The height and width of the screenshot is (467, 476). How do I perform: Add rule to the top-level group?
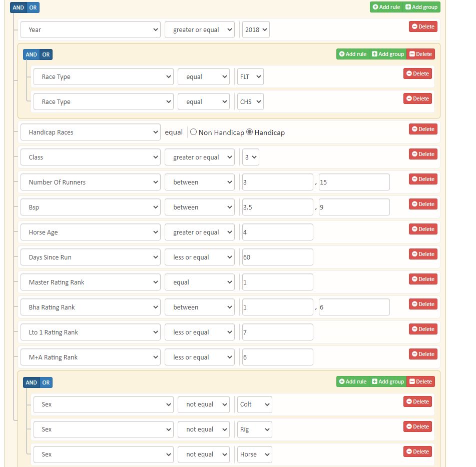tap(386, 7)
